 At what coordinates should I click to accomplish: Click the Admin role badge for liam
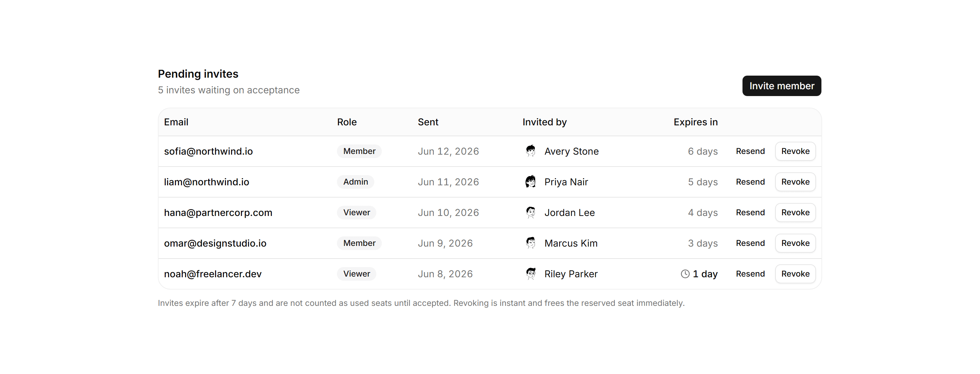coord(355,182)
